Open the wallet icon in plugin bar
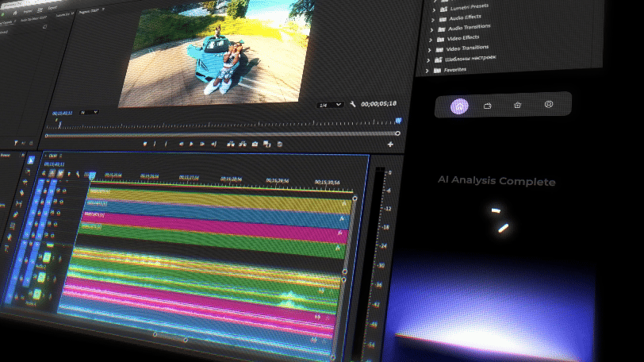 488,106
